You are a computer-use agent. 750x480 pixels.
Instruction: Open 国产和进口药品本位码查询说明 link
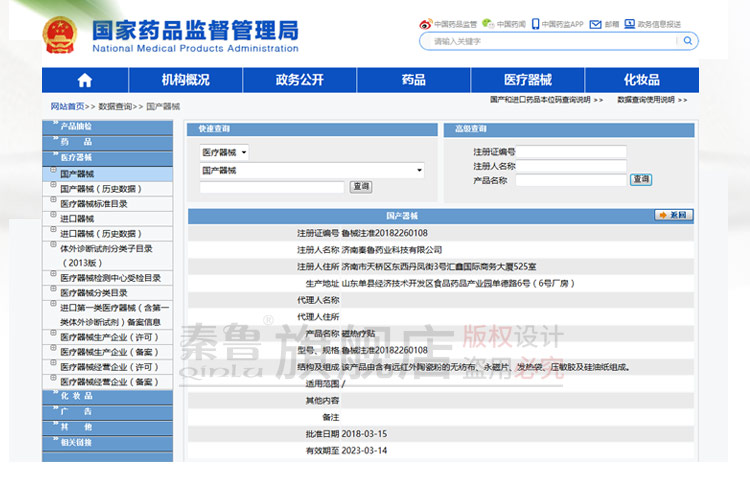540,99
